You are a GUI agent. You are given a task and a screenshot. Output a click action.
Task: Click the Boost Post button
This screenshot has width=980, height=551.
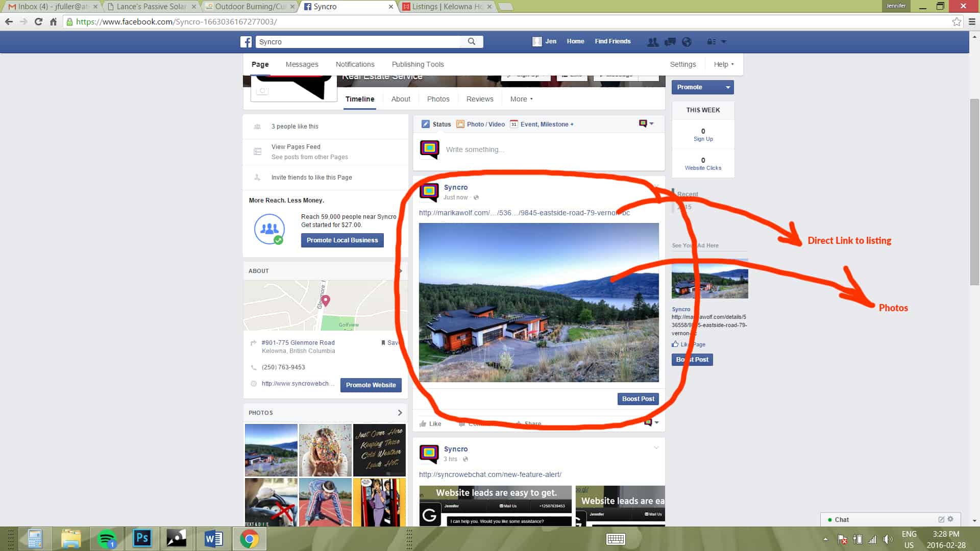[x=636, y=398]
